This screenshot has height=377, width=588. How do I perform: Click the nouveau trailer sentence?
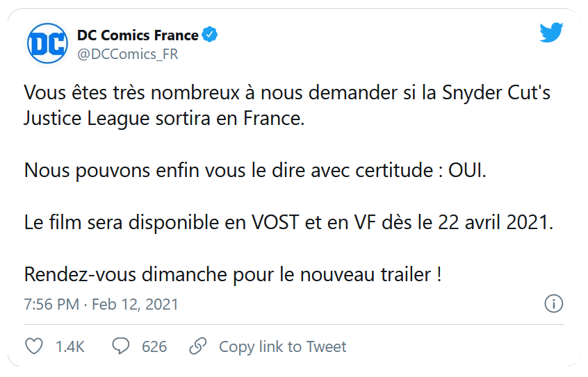233,274
